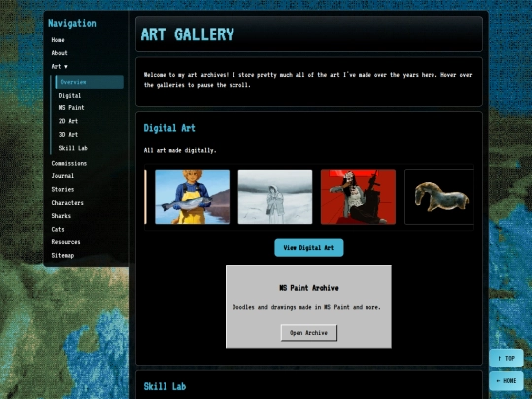Screen dimensions: 532x399
Task: Visit the Sharks page
Action: pos(61,216)
